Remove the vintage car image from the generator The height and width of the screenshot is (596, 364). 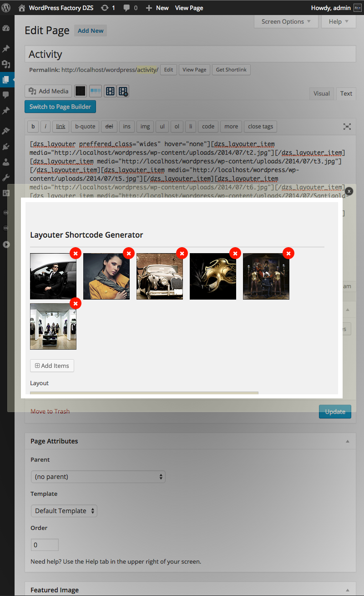tap(182, 253)
